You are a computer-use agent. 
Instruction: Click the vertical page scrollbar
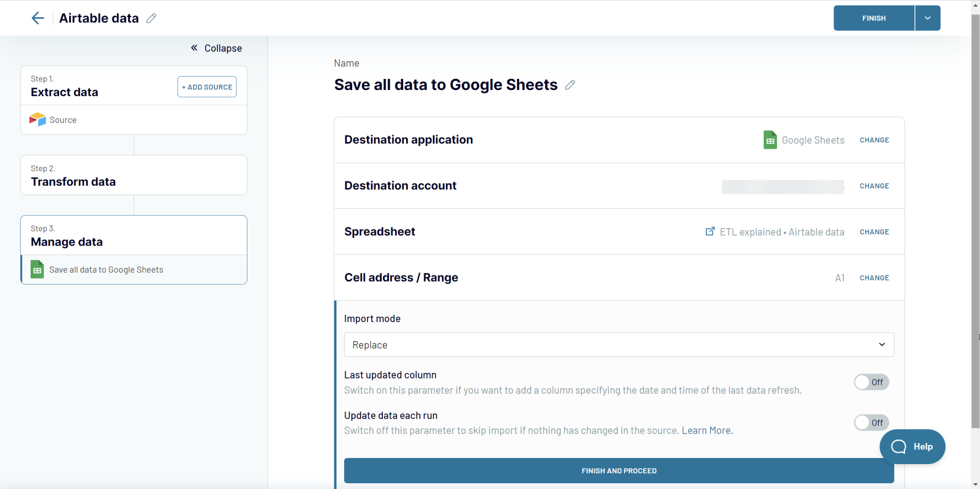975,220
